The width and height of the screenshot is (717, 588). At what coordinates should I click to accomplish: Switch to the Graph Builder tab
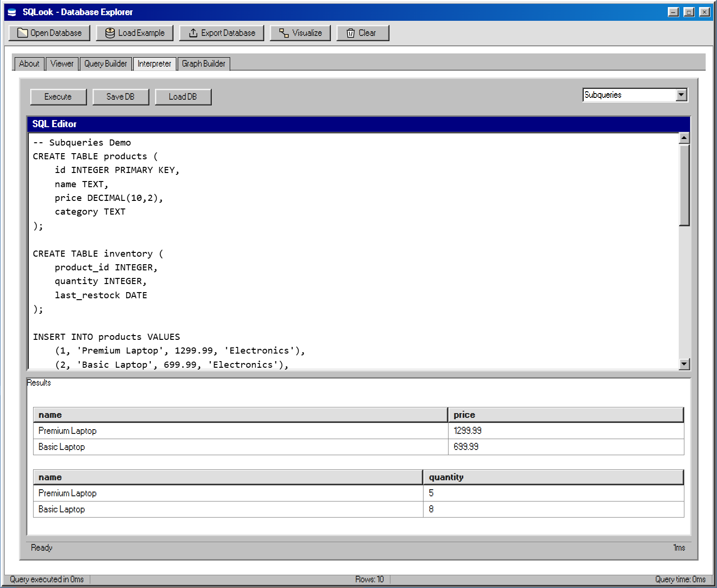[204, 63]
